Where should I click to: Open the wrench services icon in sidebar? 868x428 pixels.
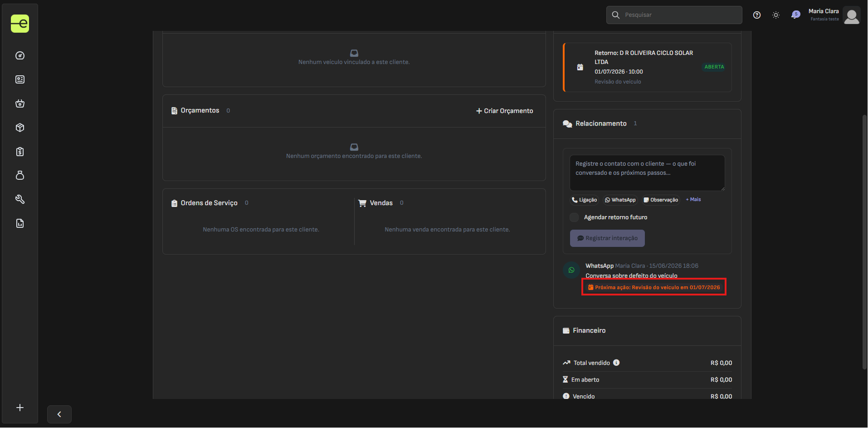pyautogui.click(x=20, y=199)
